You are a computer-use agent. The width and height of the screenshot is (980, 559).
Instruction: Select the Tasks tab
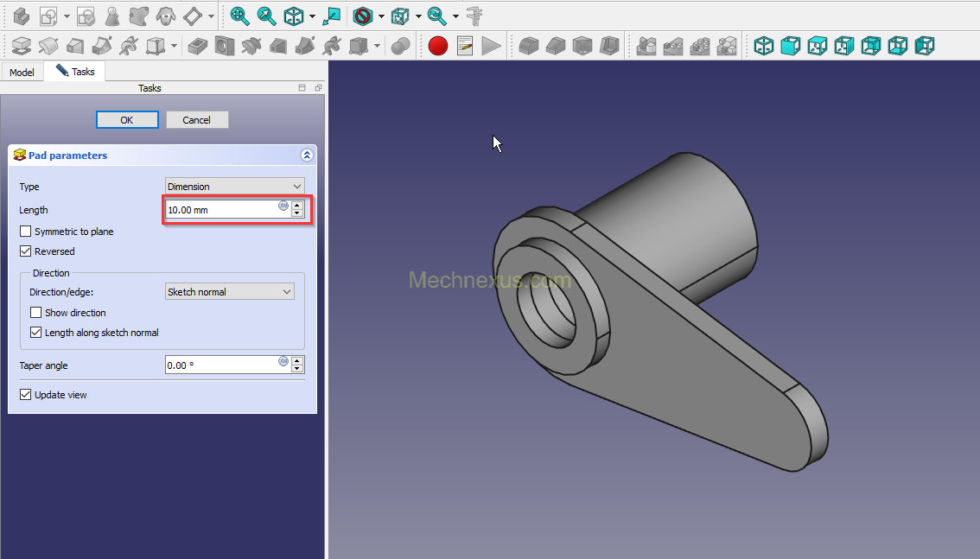point(76,72)
